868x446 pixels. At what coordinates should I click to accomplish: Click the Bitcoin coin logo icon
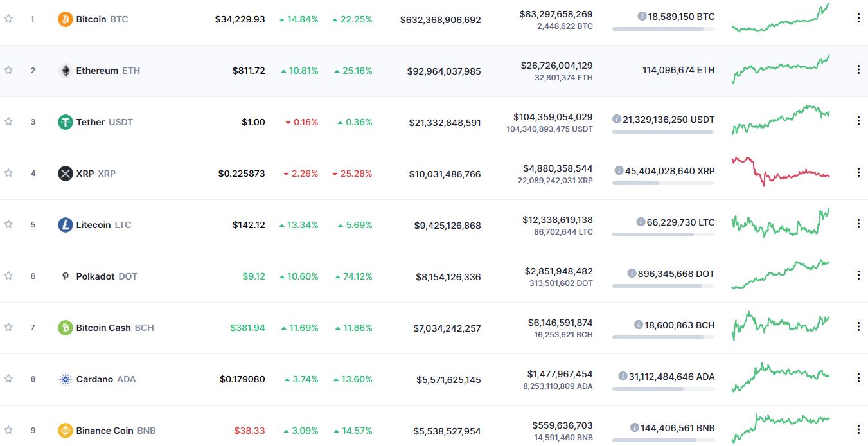66,19
